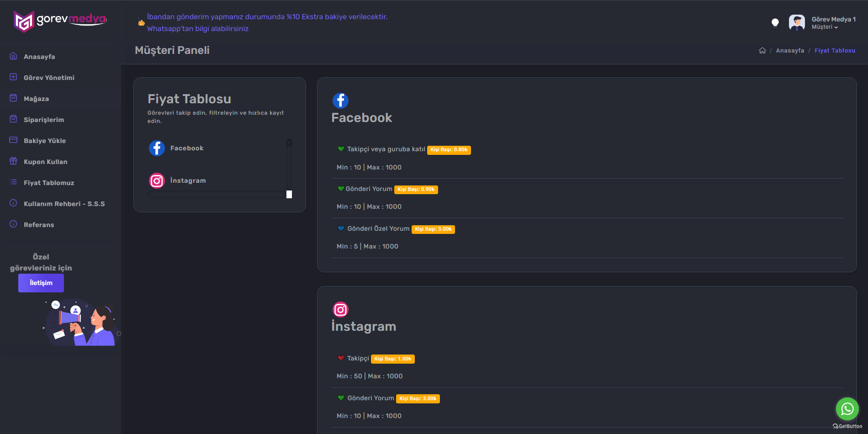The width and height of the screenshot is (868, 434).
Task: Open Anasayfa in the sidebar
Action: point(39,57)
